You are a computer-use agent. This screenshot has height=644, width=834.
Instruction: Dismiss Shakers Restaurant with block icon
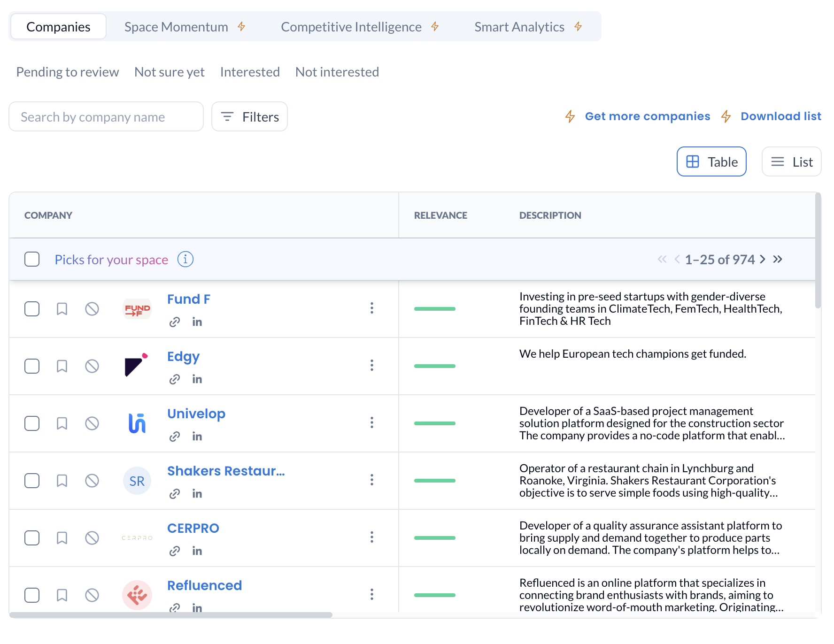[x=92, y=481]
